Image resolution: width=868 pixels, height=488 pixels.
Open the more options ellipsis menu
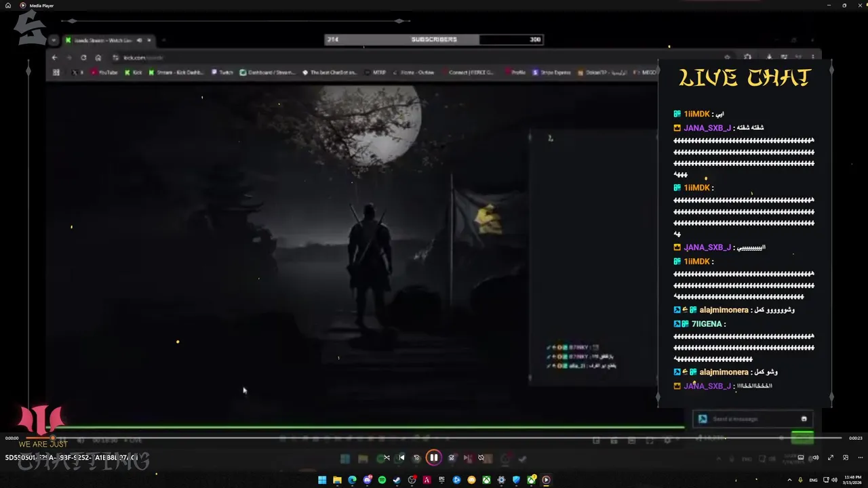pos(861,457)
